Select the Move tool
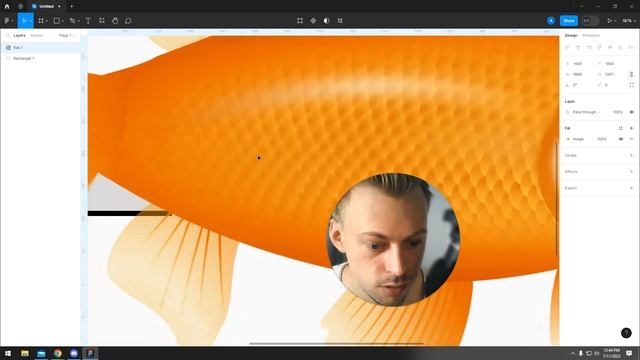This screenshot has width=640, height=360. point(24,20)
